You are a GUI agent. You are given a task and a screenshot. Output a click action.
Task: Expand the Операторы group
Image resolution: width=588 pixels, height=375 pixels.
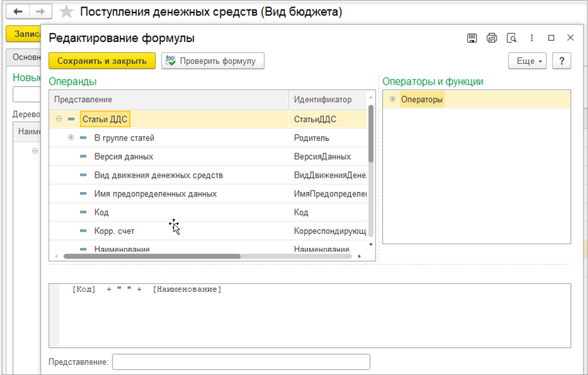(392, 99)
